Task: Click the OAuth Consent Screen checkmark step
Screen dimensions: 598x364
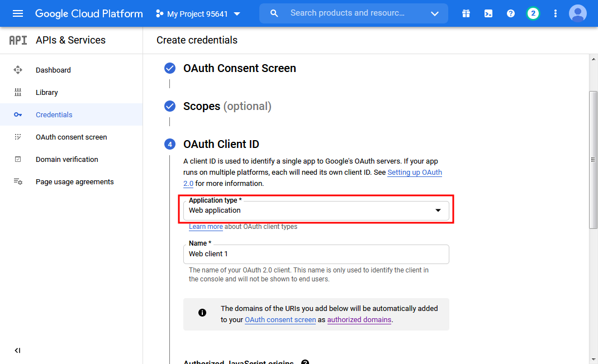Action: (x=170, y=68)
